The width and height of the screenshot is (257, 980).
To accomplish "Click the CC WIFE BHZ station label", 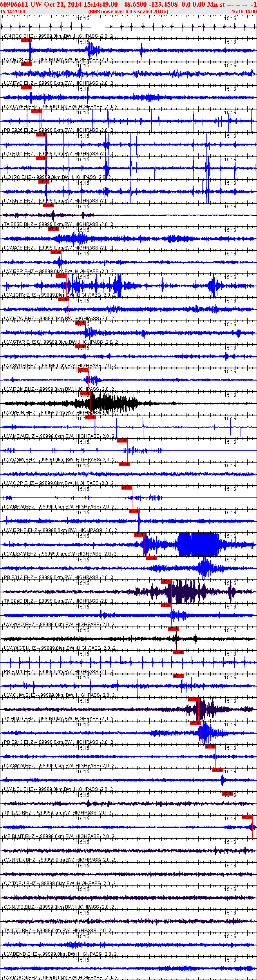I will (19, 907).
